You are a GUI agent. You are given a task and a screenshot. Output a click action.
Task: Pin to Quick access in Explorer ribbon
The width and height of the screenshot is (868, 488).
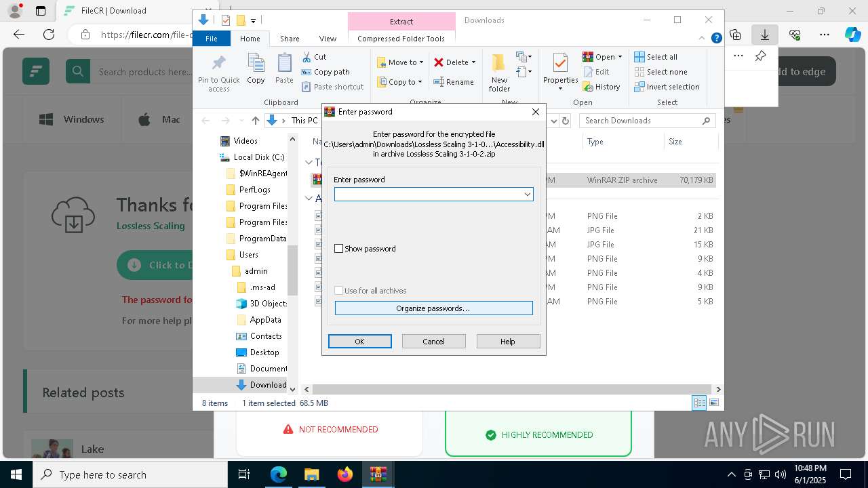[x=218, y=73]
